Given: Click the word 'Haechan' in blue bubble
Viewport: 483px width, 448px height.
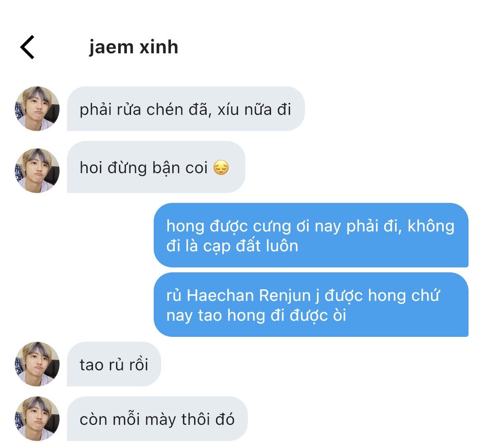Looking at the screenshot, I should click(220, 295).
